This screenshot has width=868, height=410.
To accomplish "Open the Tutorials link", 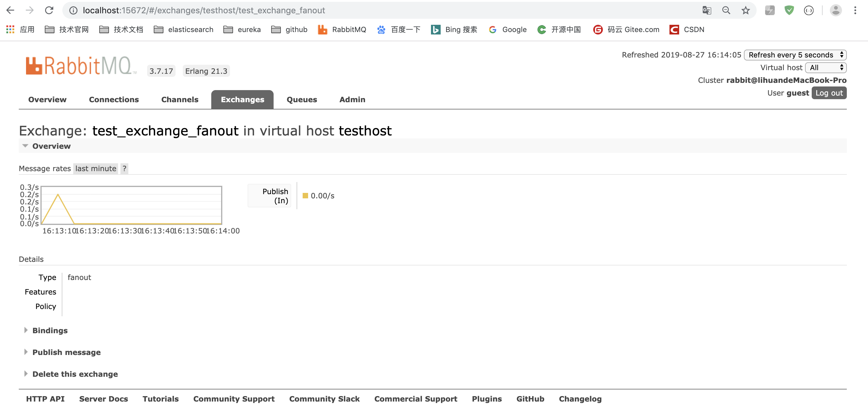I will pos(160,399).
